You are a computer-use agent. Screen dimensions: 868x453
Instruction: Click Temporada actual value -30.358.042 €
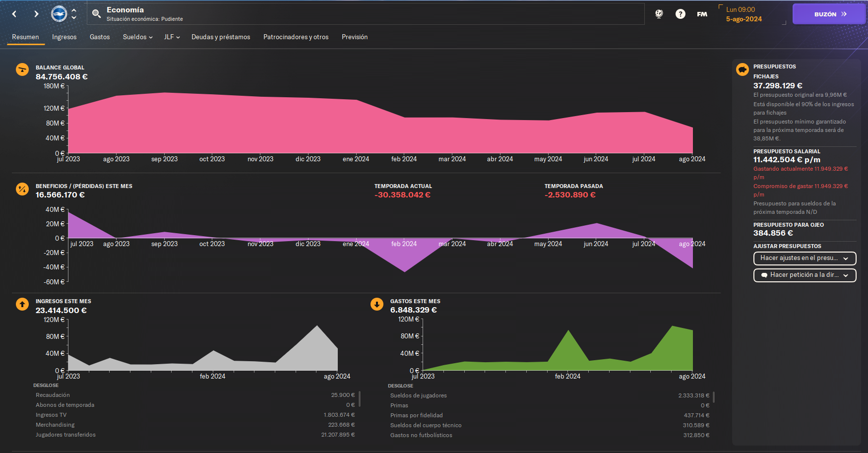(x=402, y=195)
